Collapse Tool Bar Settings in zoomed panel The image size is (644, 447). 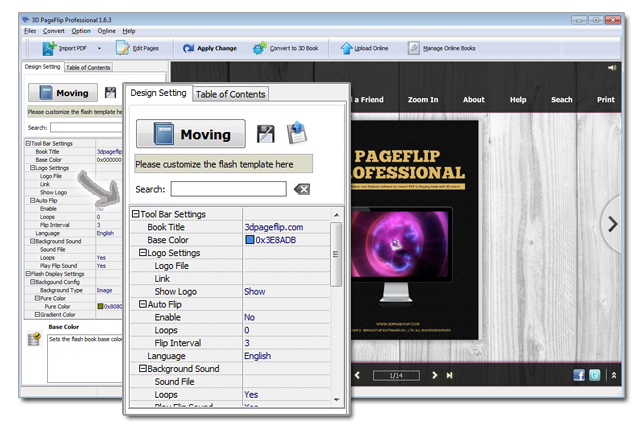[x=136, y=214]
